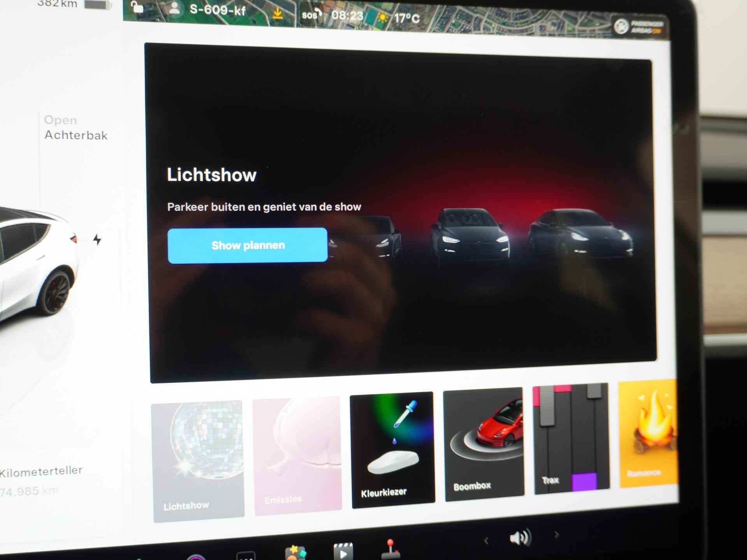This screenshot has height=560, width=747.
Task: Tap the 17°C temperature reading
Action: click(407, 18)
